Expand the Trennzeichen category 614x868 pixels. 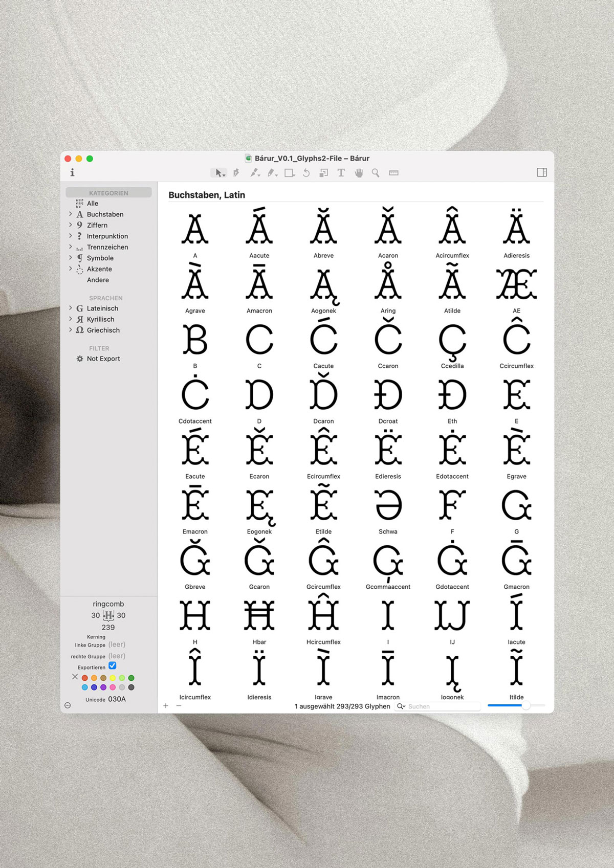click(x=71, y=247)
